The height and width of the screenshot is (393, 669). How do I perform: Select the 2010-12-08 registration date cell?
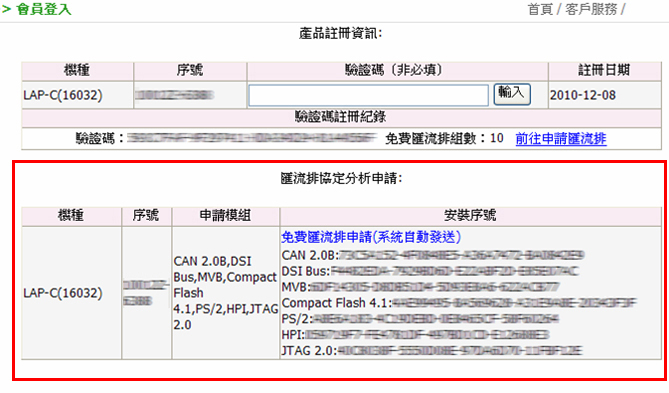click(583, 95)
